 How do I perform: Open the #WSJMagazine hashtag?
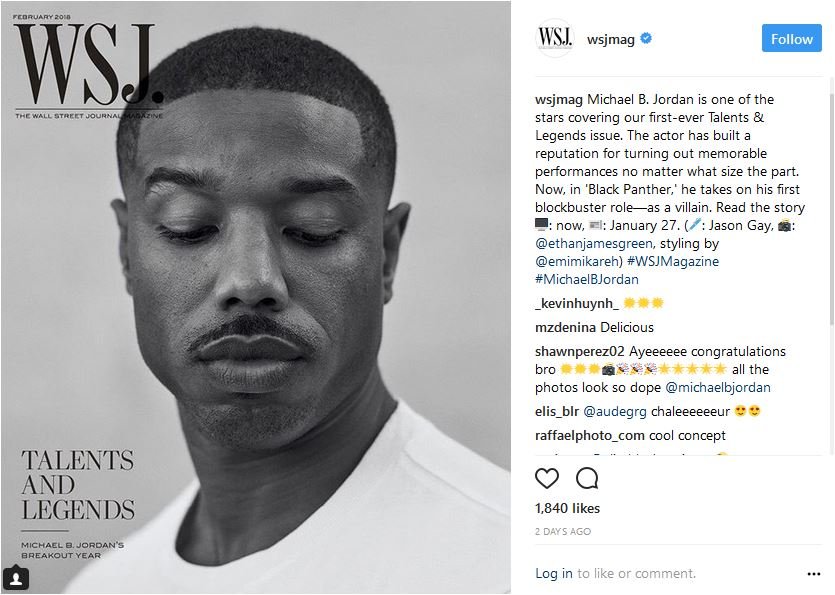673,261
